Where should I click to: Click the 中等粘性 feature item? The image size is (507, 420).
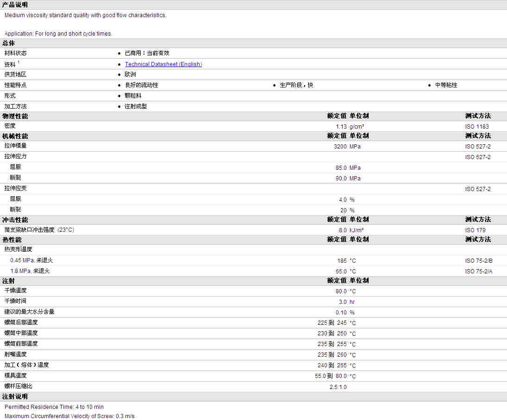tap(446, 85)
